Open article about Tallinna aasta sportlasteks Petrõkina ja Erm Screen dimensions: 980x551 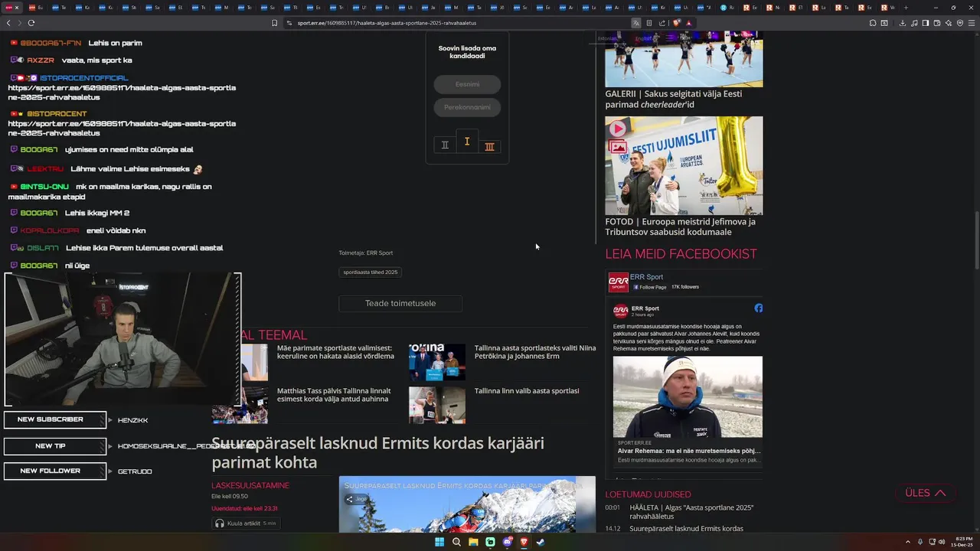pos(535,352)
